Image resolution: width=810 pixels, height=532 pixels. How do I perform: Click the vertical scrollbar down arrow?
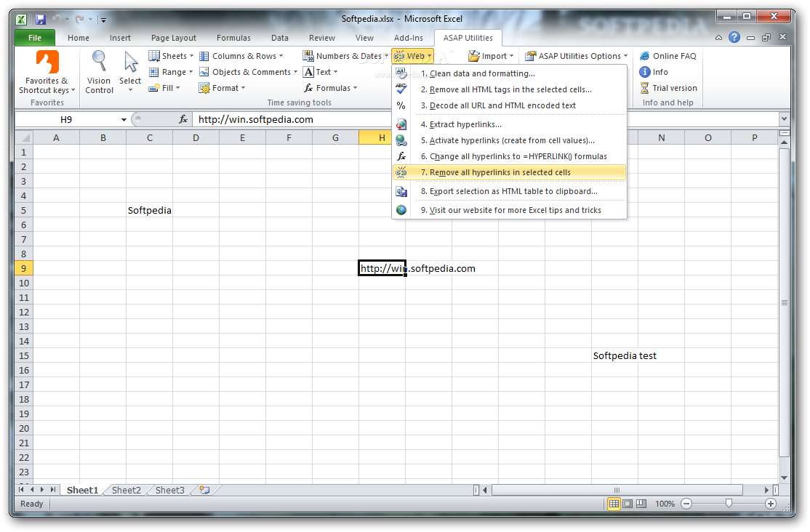coord(784,477)
